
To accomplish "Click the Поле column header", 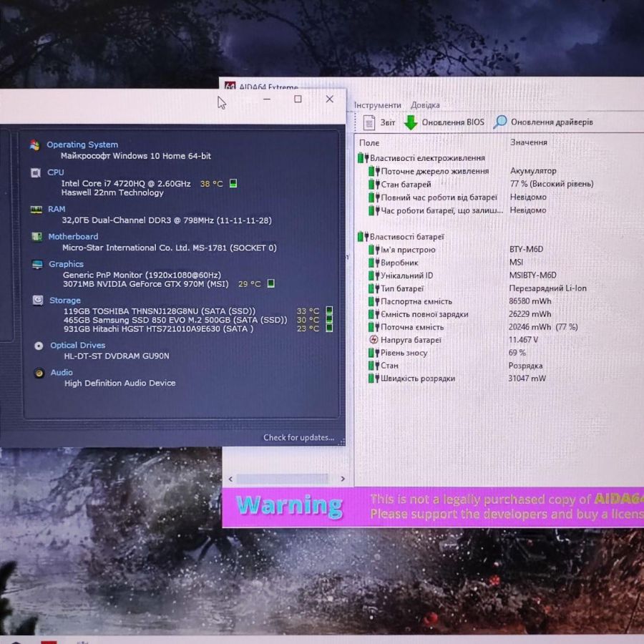I will tap(369, 143).
